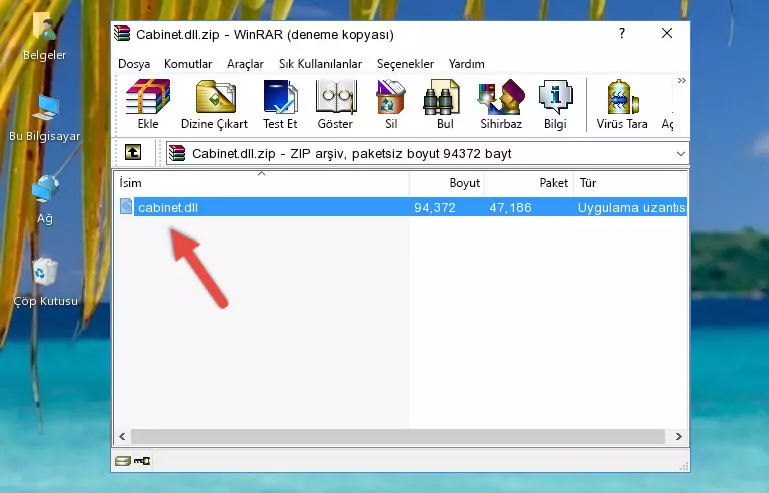Click horizontal scrollbar right arrow
This screenshot has width=769, height=493.
(679, 436)
